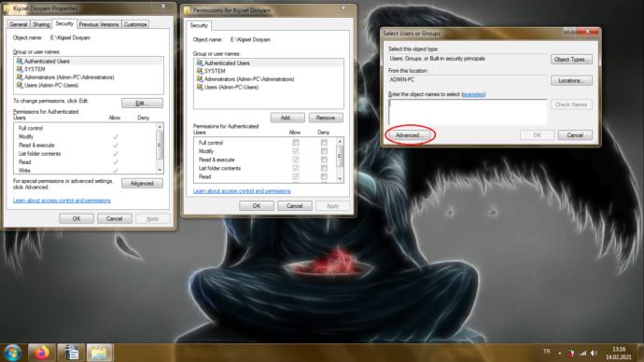Open access control link in Properties window
The width and height of the screenshot is (644, 362).
[62, 201]
